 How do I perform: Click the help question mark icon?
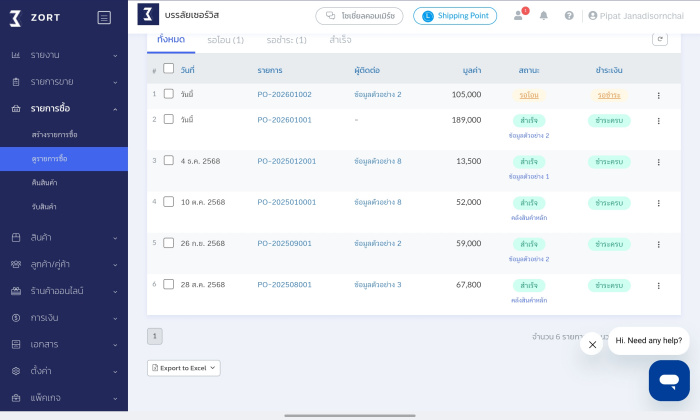coord(569,16)
